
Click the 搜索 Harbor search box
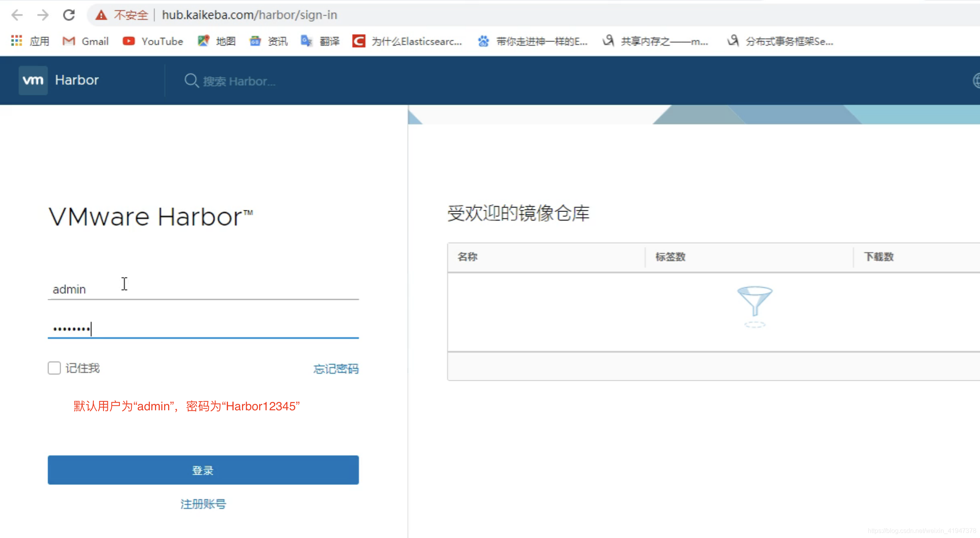[x=240, y=81]
